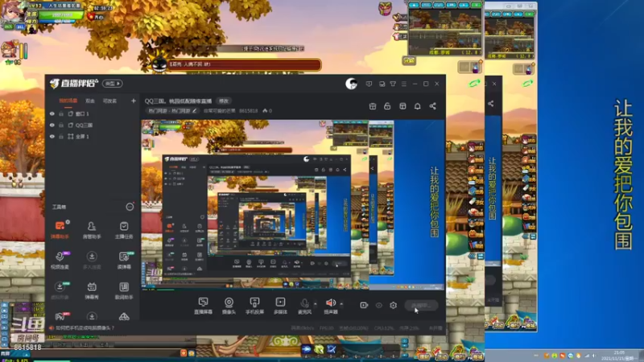Open the 视频连麦 video co-stream tool
This screenshot has width=644, height=362.
point(60,260)
